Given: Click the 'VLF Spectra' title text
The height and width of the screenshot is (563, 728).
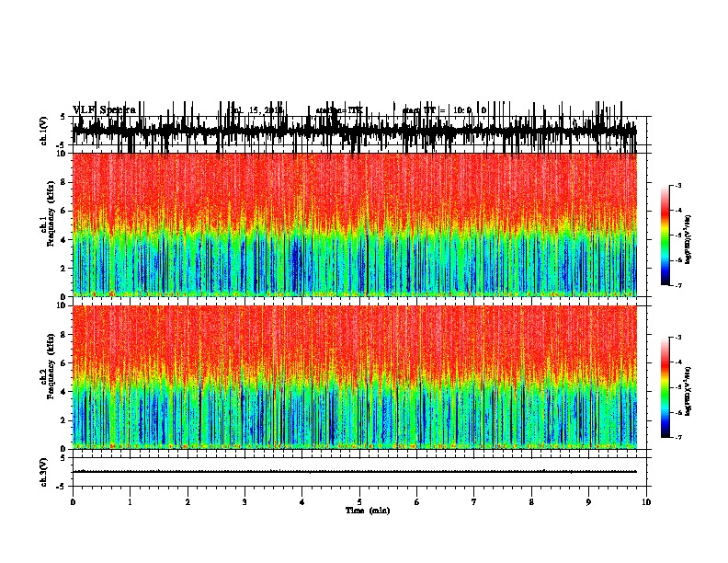Looking at the screenshot, I should [104, 110].
